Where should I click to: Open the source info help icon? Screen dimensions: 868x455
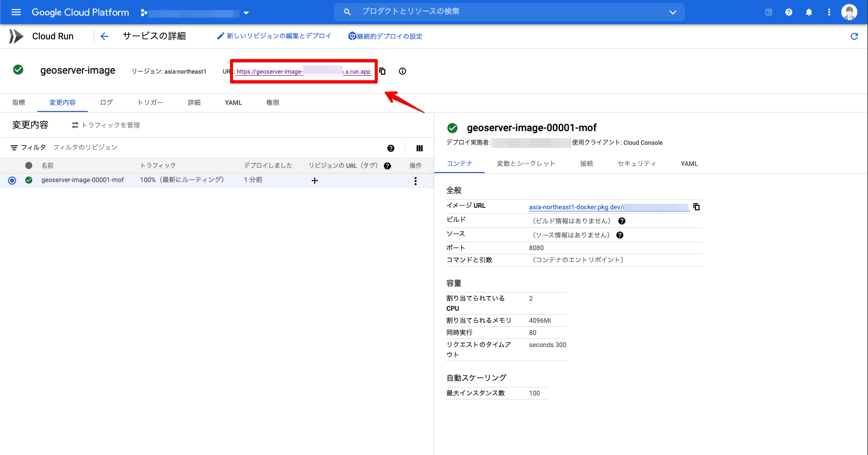pyautogui.click(x=620, y=235)
